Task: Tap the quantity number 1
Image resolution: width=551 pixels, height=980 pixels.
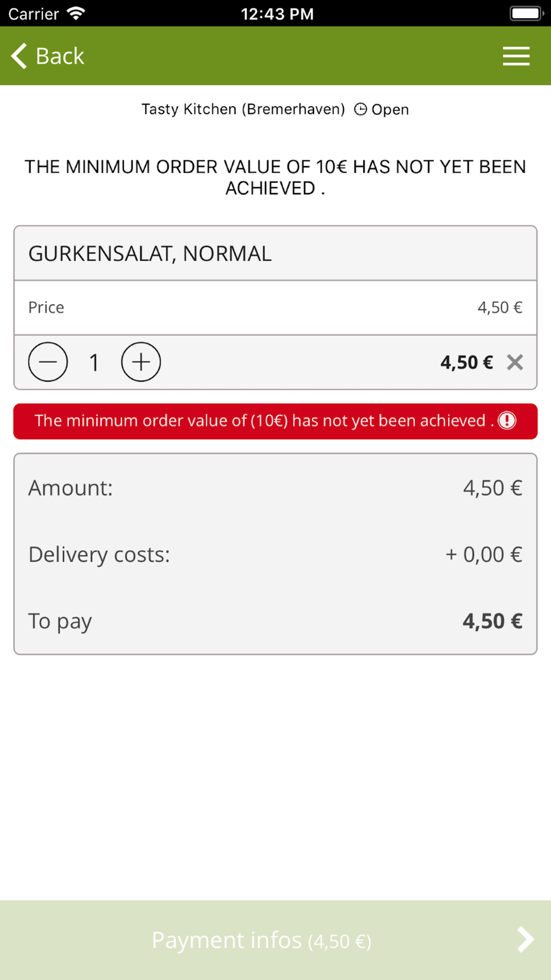Action: click(94, 363)
